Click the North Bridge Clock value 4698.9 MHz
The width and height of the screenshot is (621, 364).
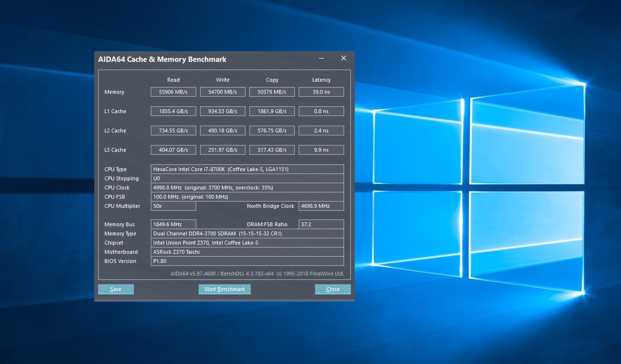coord(321,206)
